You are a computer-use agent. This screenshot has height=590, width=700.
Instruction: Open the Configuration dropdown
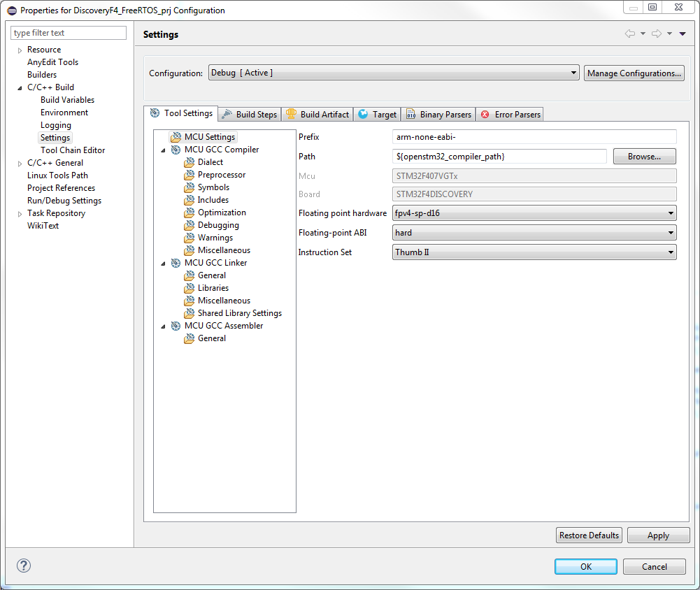pos(394,73)
